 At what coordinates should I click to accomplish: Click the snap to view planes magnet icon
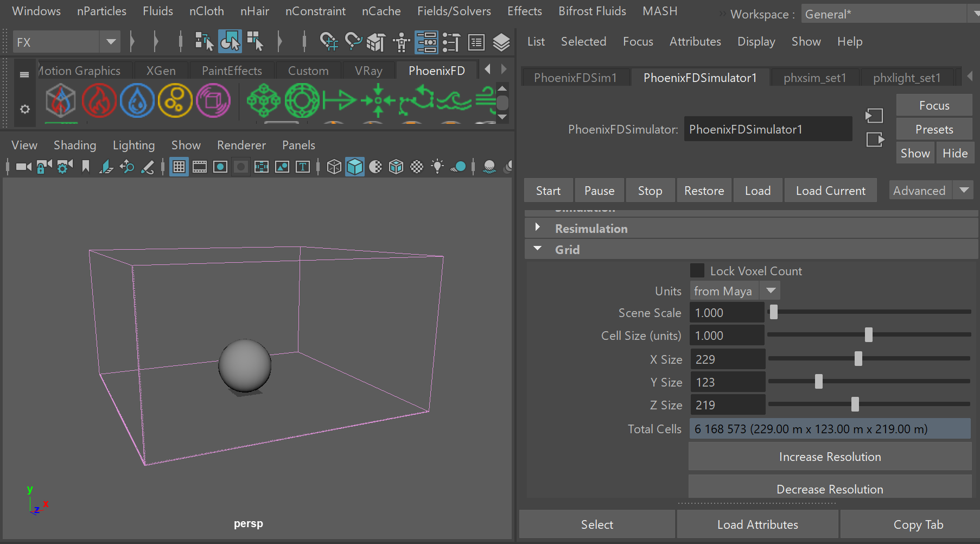(353, 42)
